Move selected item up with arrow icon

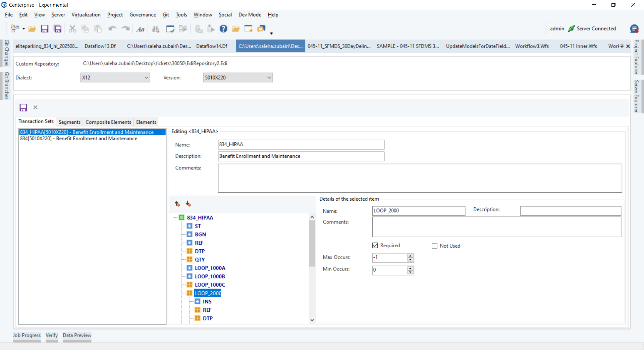[x=177, y=204]
